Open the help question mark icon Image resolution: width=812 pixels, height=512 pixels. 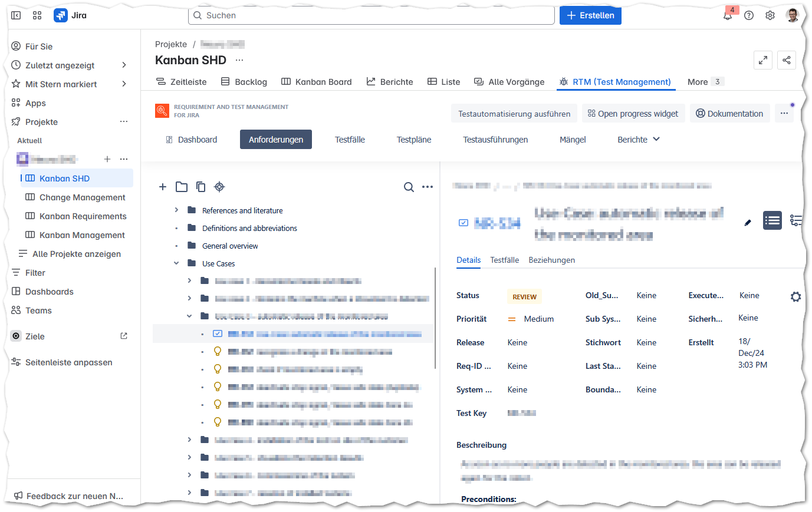pos(749,15)
